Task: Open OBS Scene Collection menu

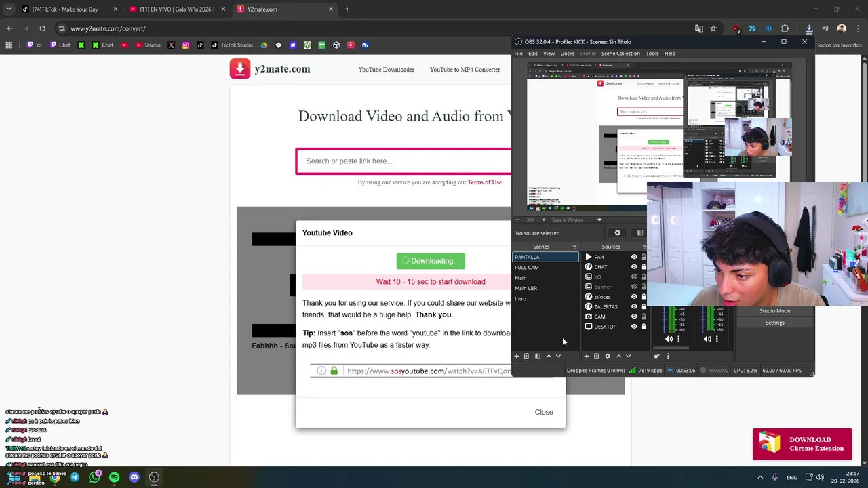Action: pyautogui.click(x=620, y=54)
